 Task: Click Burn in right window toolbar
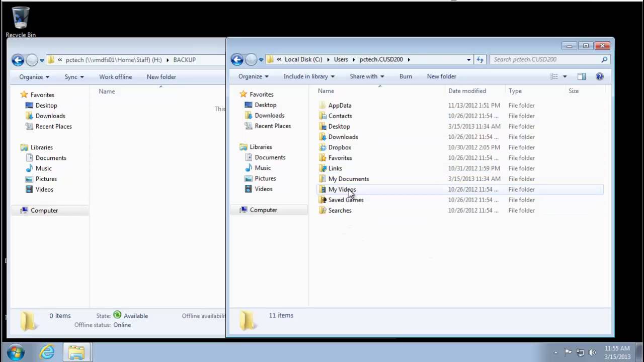(406, 76)
